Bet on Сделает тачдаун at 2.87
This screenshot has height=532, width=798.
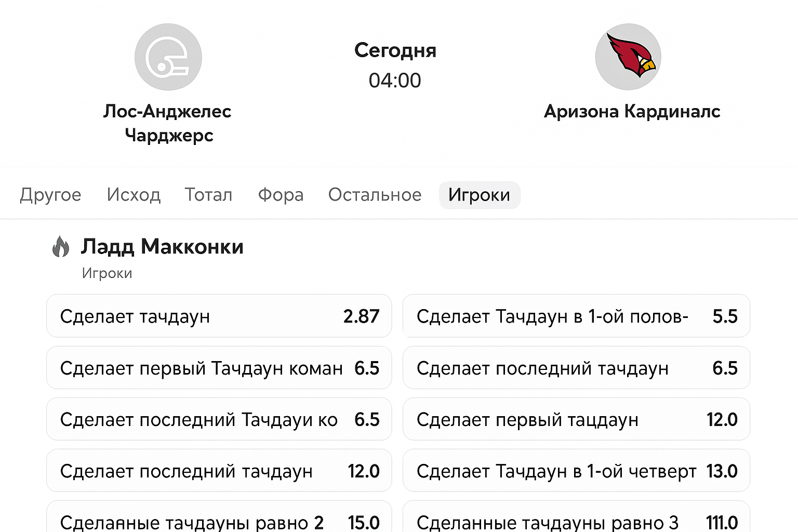[219, 316]
